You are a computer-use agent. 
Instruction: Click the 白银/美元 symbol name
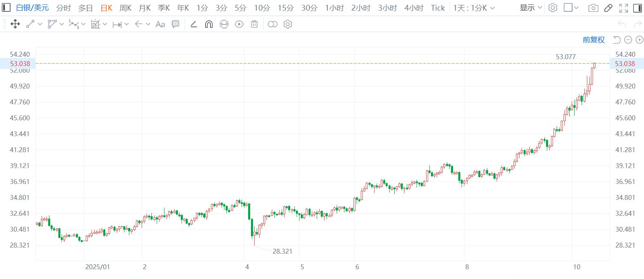click(32, 8)
